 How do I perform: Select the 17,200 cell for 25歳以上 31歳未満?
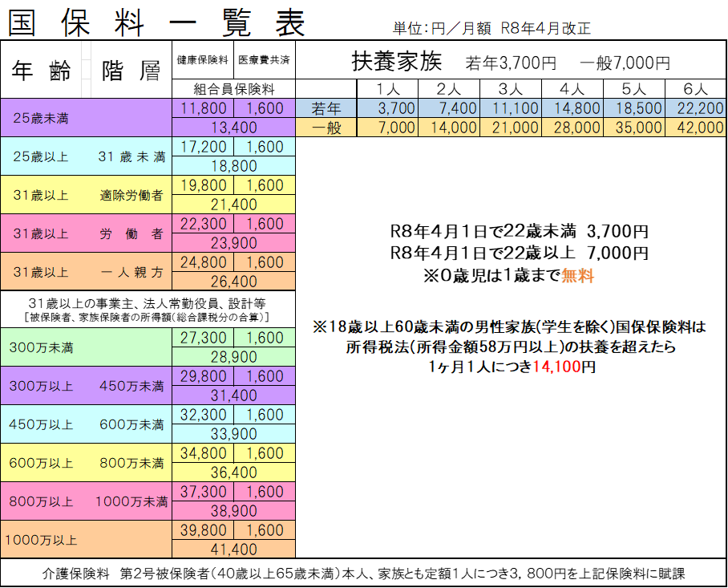[204, 147]
